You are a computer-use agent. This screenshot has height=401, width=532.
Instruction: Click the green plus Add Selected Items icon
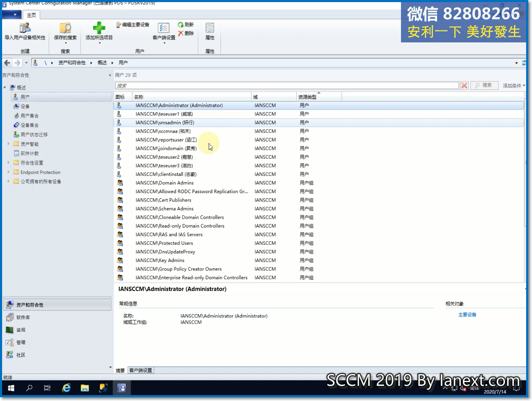pos(99,28)
